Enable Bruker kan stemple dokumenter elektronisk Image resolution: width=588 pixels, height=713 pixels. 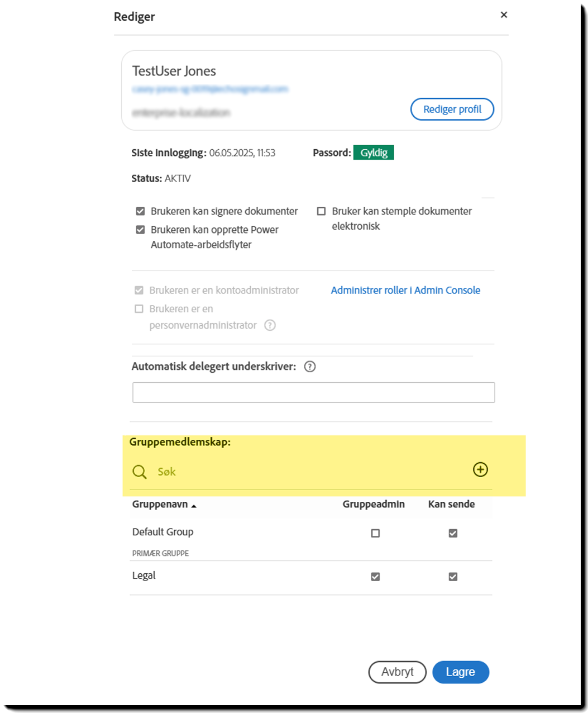[x=322, y=211]
